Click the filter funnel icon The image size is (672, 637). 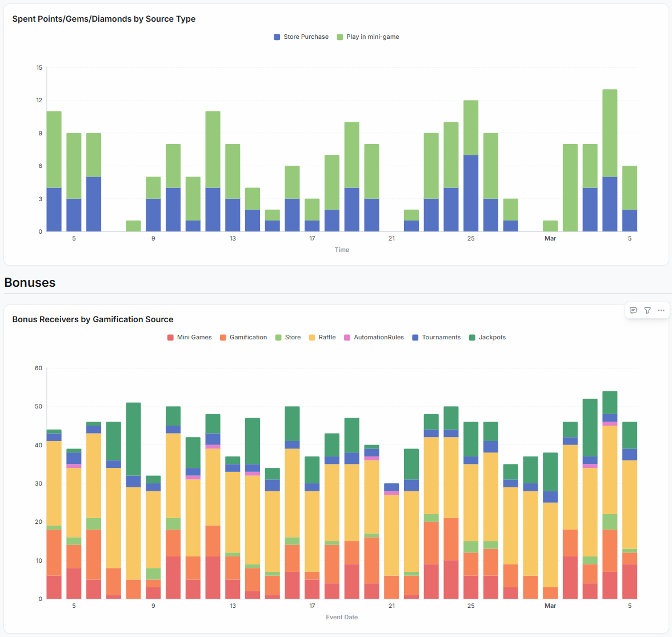point(647,310)
